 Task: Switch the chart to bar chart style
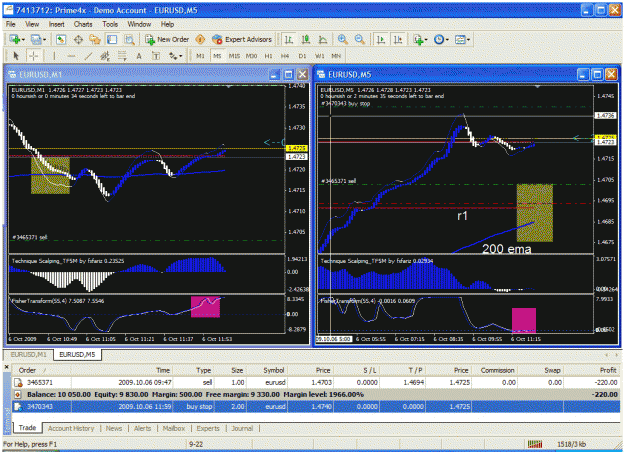coord(289,39)
